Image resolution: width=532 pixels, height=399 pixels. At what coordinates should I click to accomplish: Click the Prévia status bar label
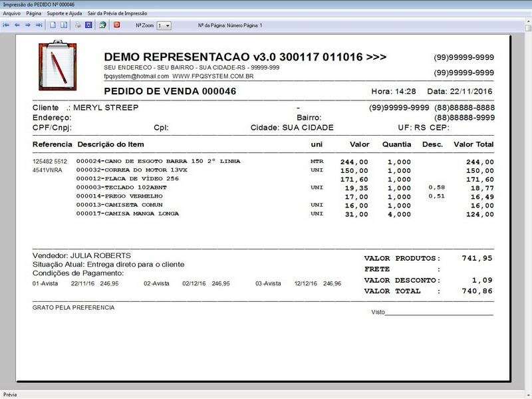pyautogui.click(x=10, y=394)
